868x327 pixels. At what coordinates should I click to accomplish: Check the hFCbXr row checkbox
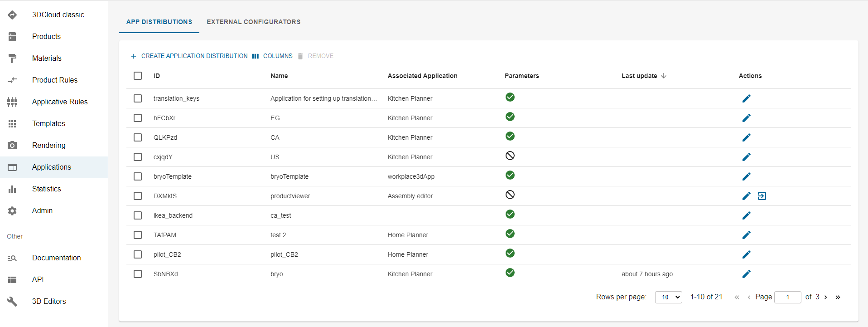point(138,118)
